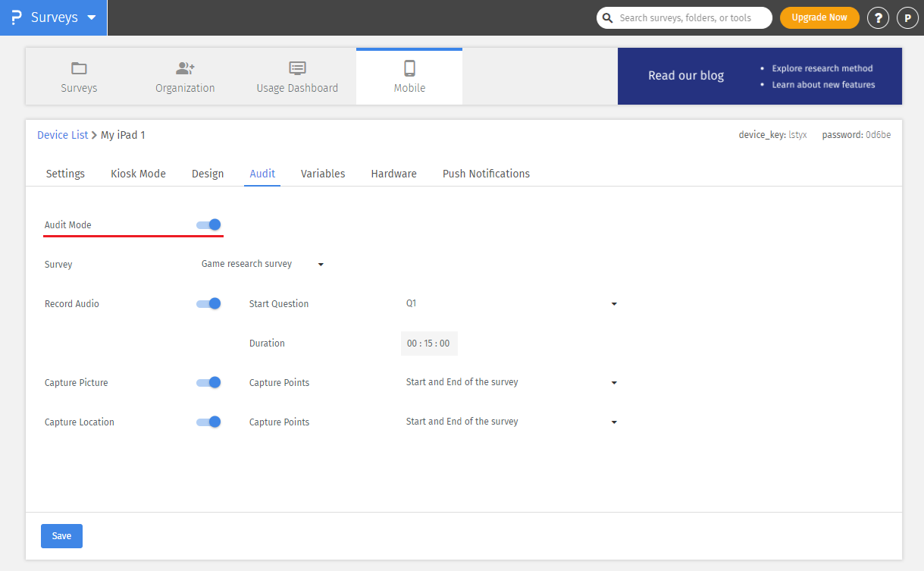Go back to Device List link

[63, 135]
